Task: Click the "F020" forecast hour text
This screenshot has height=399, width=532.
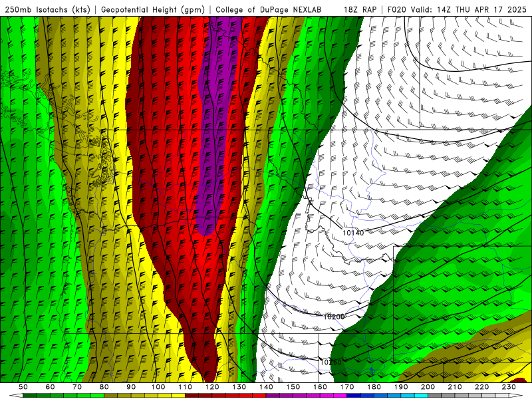Action: pyautogui.click(x=397, y=9)
